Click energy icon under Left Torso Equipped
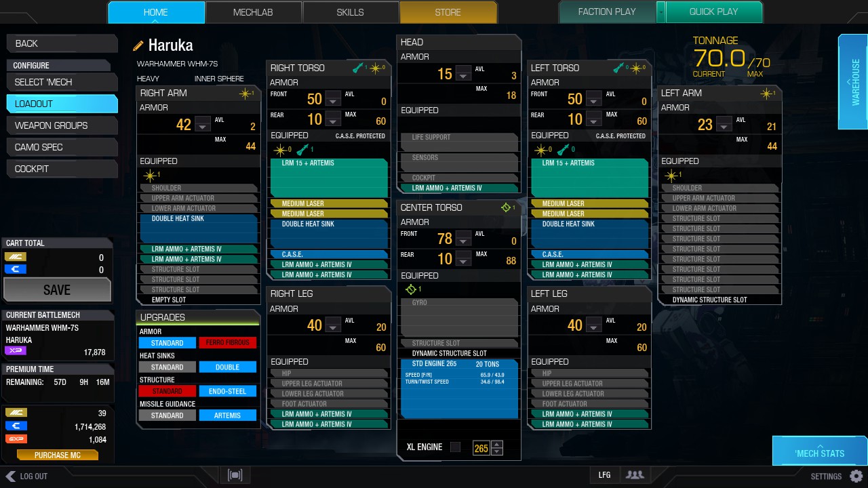The image size is (868, 488). pyautogui.click(x=540, y=150)
